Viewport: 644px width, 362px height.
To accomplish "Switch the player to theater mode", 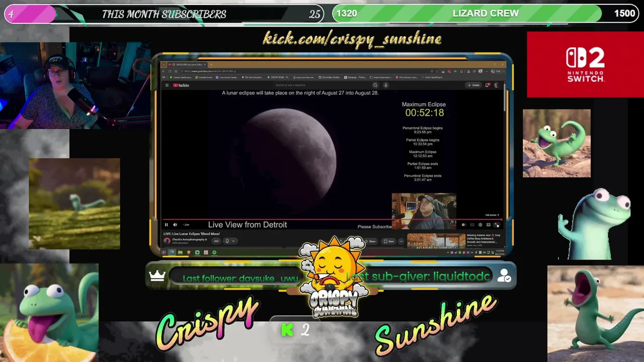I will click(x=488, y=225).
